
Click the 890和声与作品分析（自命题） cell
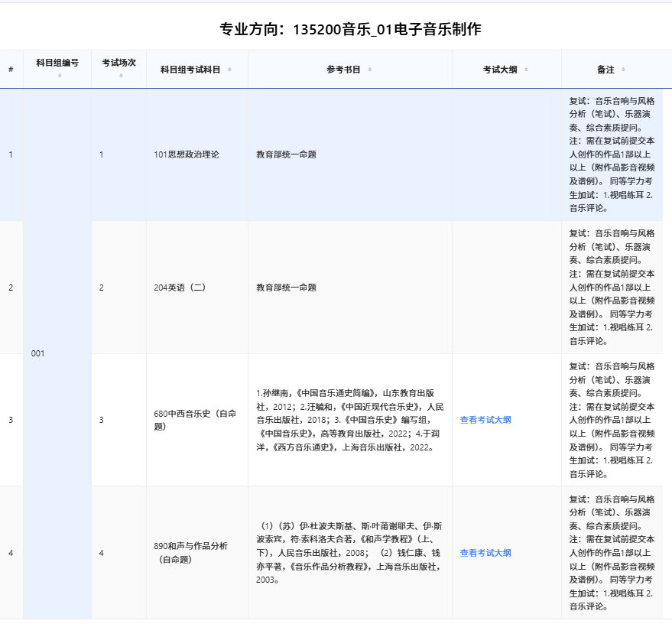tap(191, 552)
